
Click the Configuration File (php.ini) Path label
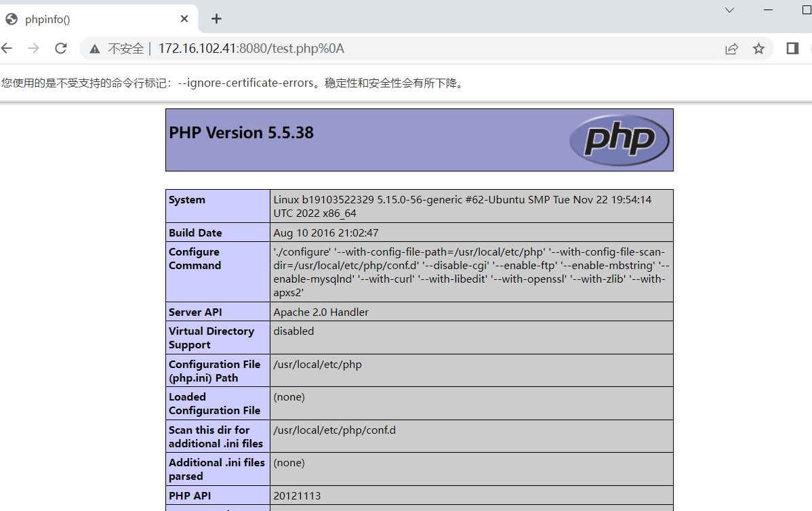[214, 371]
